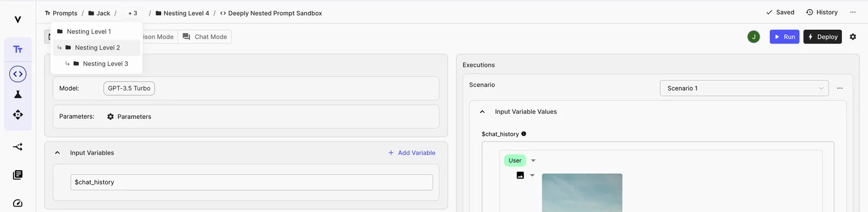Select Nesting Level 3 in dropdown
868x212 pixels.
click(x=97, y=63)
